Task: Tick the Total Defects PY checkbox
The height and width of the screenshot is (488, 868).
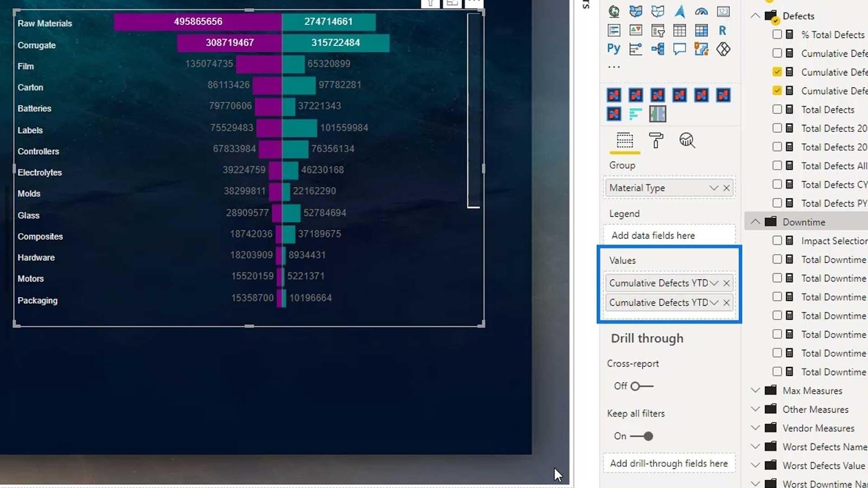Action: [x=777, y=203]
